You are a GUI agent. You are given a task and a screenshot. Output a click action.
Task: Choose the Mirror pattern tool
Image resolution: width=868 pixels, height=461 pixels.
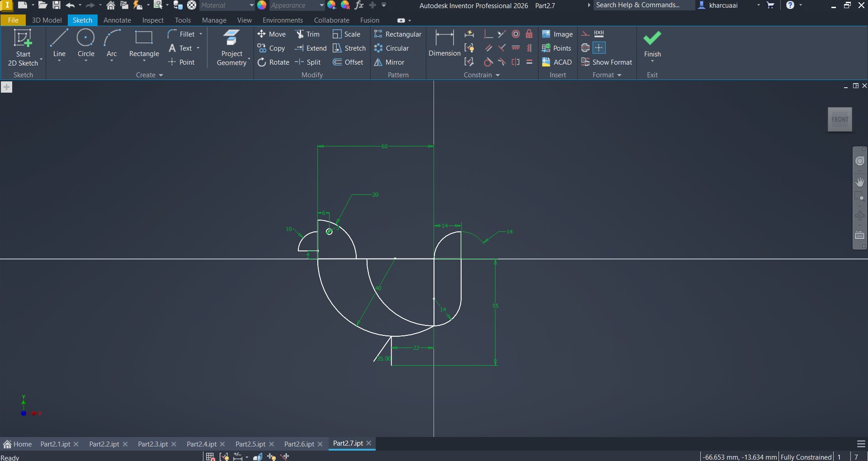pos(389,62)
